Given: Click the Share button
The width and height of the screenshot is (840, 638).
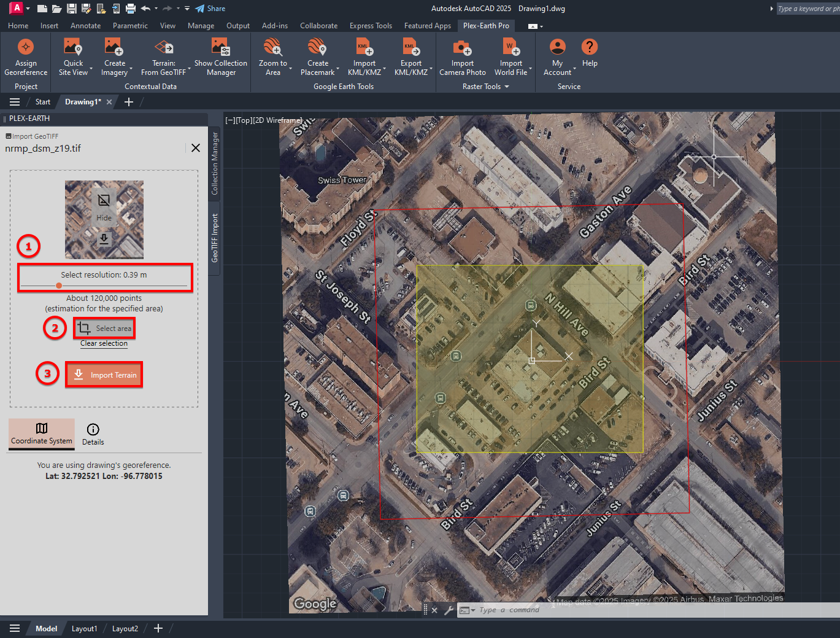Looking at the screenshot, I should pyautogui.click(x=210, y=9).
